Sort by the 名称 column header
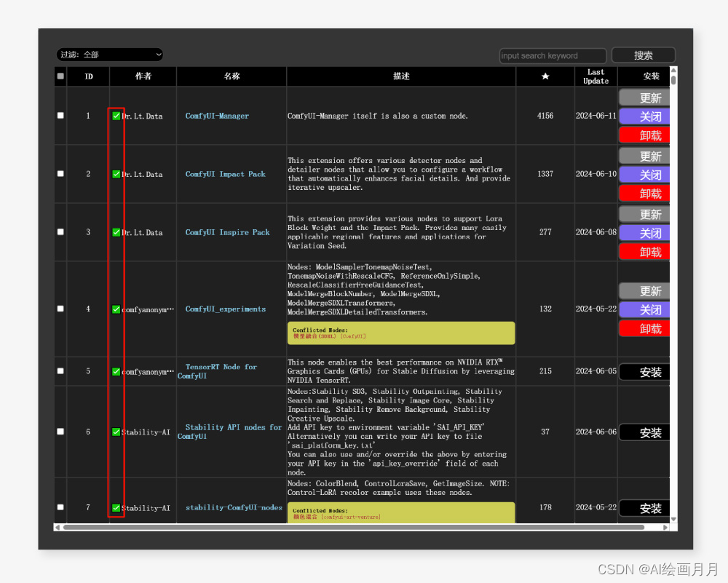This screenshot has width=728, height=583. 232,76
